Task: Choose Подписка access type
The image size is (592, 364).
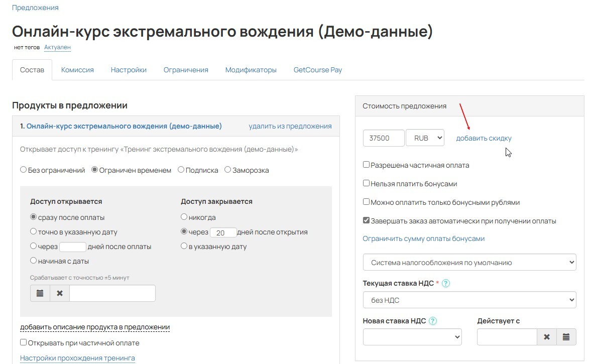Action: pos(181,170)
